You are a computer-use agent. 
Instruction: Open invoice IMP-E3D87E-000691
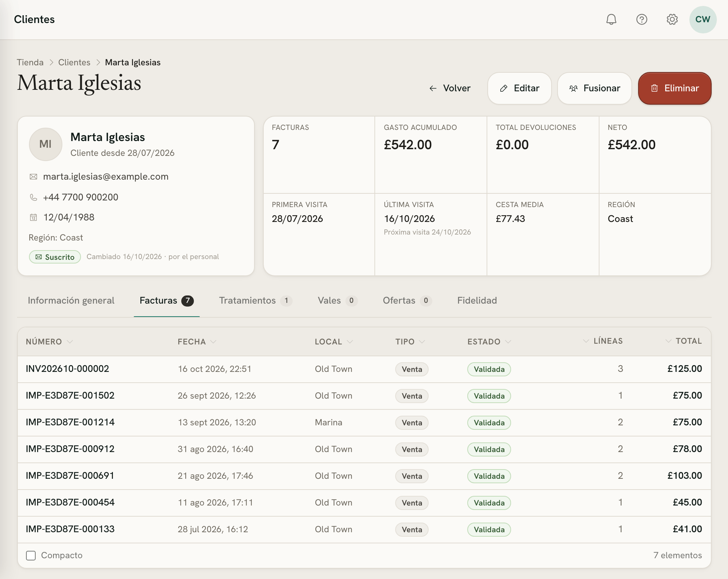pyautogui.click(x=70, y=476)
